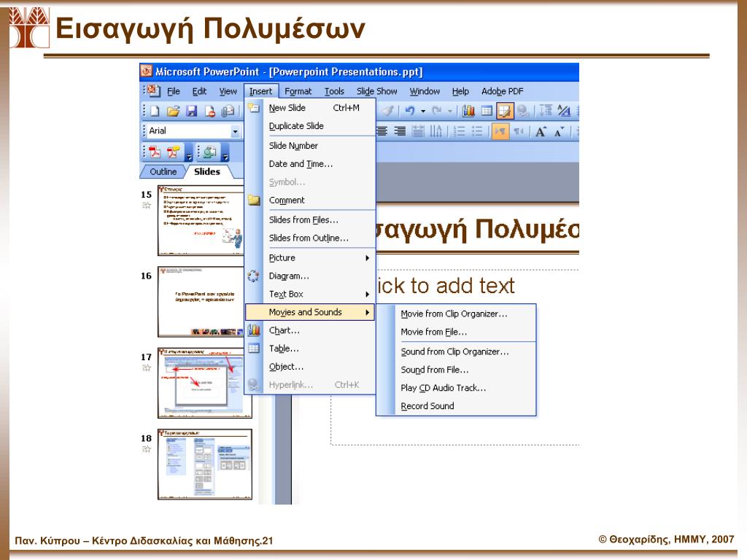
Task: Select slide 15 thumbnail
Action: click(201, 220)
